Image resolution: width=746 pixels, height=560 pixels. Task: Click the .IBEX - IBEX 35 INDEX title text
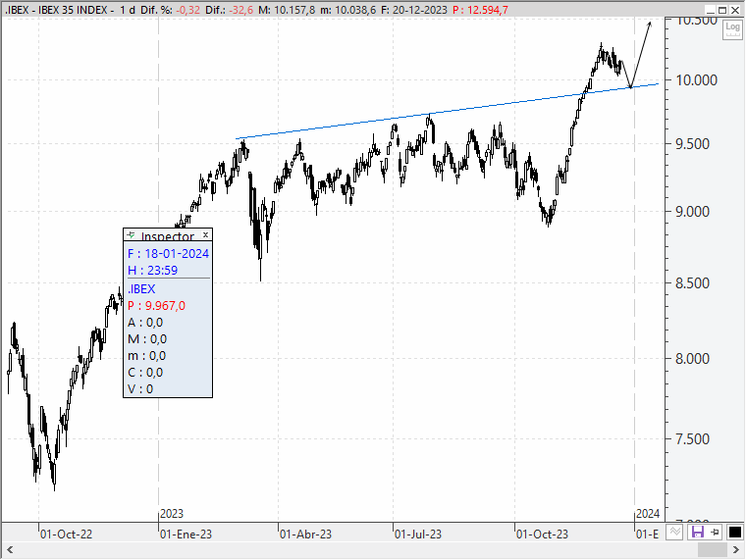tap(59, 10)
